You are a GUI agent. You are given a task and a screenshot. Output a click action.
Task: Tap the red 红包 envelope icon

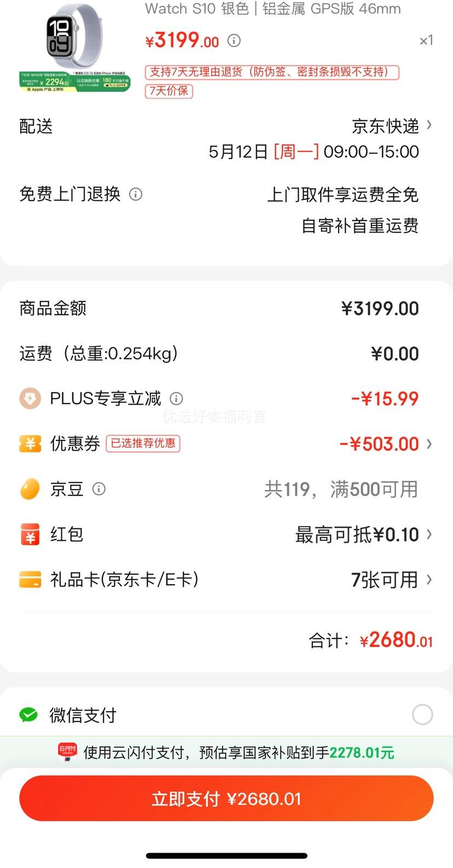(30, 534)
